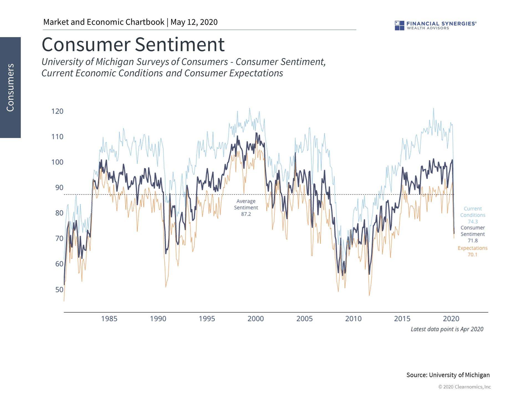Screen dimensions: 532x399
Task: Click the '© 2020 Clearnomics, Inc' copyright notice
Action: pos(464,387)
